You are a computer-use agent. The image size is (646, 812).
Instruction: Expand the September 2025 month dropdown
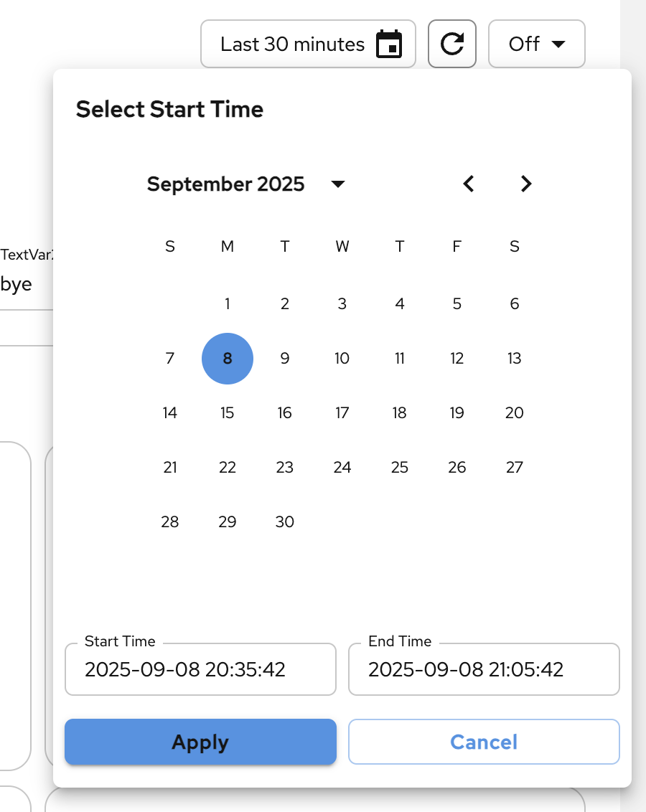tap(338, 184)
